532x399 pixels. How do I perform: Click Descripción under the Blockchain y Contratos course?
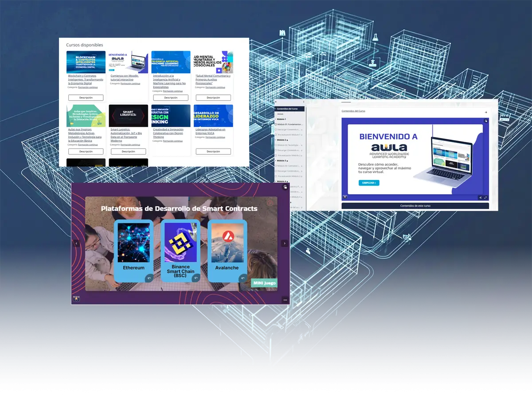pos(86,98)
